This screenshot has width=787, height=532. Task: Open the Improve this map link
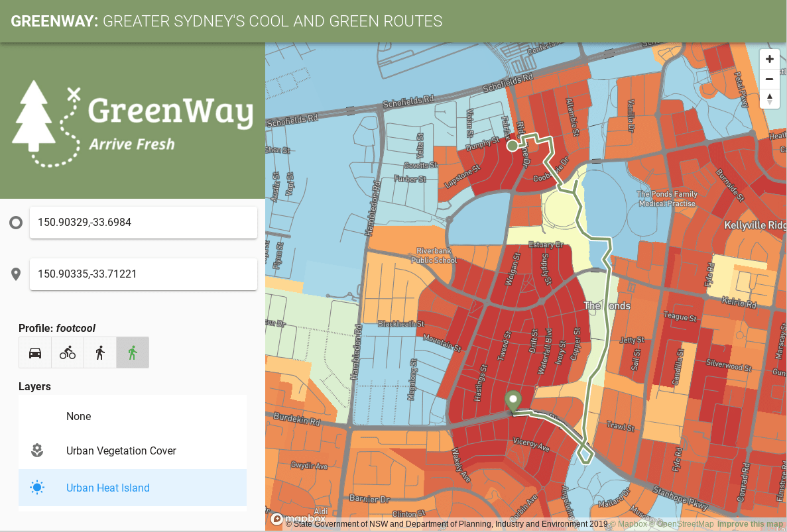coord(749,524)
